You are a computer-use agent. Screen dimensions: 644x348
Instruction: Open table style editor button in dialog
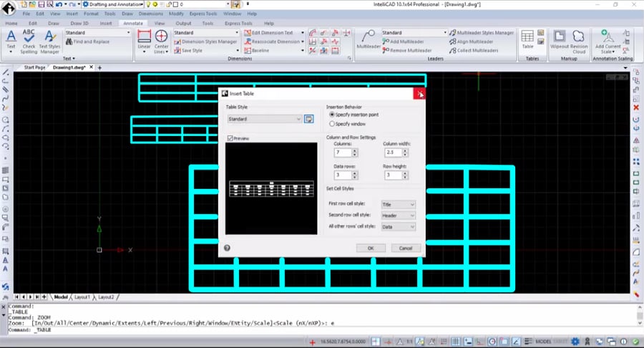coord(309,119)
